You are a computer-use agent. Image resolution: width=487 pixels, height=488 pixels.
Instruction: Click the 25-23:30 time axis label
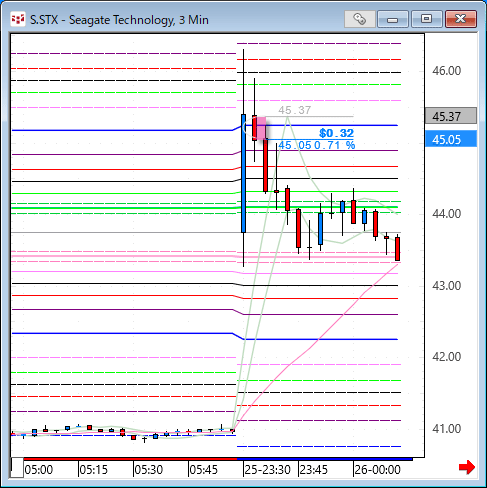(x=267, y=470)
